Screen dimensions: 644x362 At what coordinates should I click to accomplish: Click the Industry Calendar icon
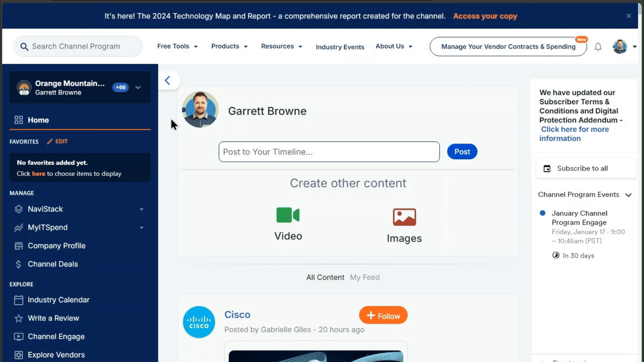click(x=18, y=300)
